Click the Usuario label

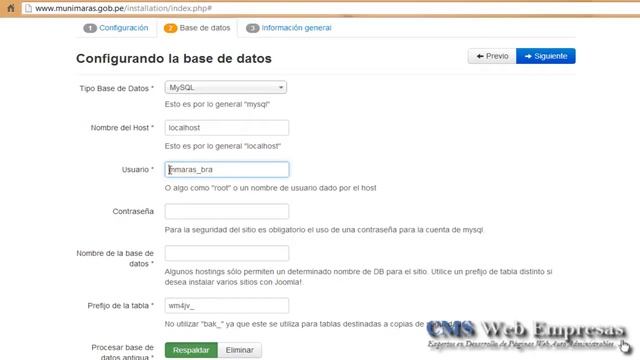[x=138, y=169]
